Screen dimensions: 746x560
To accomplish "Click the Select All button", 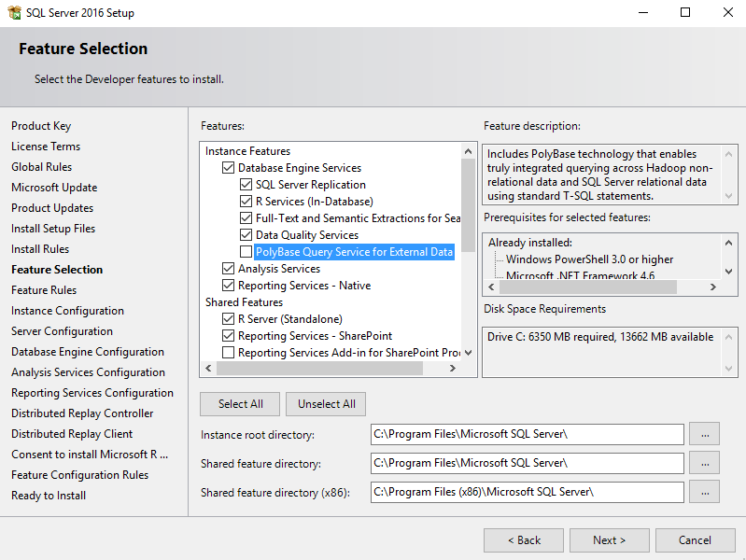I will pos(240,404).
